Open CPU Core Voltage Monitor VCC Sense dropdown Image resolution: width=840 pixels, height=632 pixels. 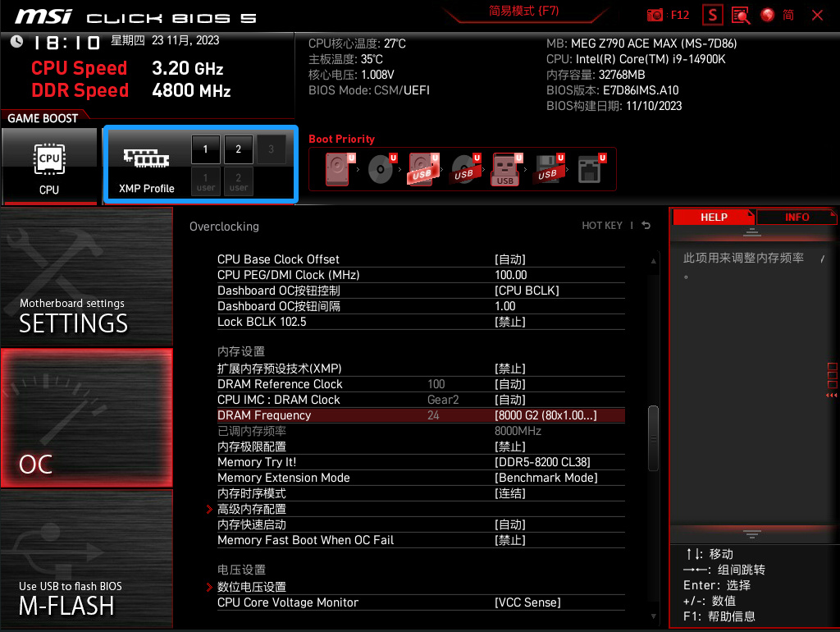(527, 602)
